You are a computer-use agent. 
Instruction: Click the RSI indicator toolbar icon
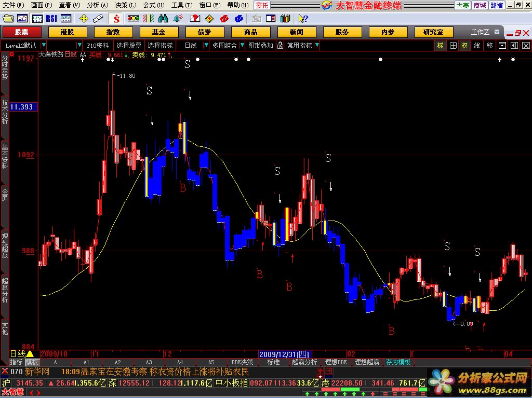click(x=51, y=18)
